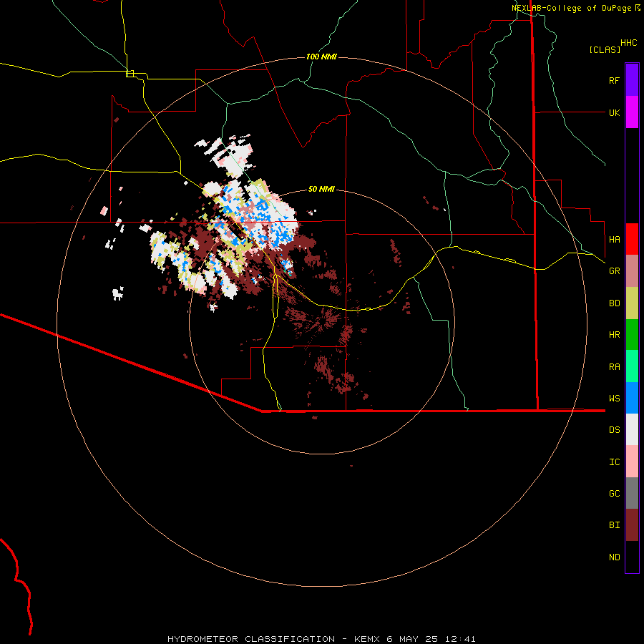Click the 100 NMI range ring label
Image resolution: width=644 pixels, height=644 pixels.
click(321, 57)
